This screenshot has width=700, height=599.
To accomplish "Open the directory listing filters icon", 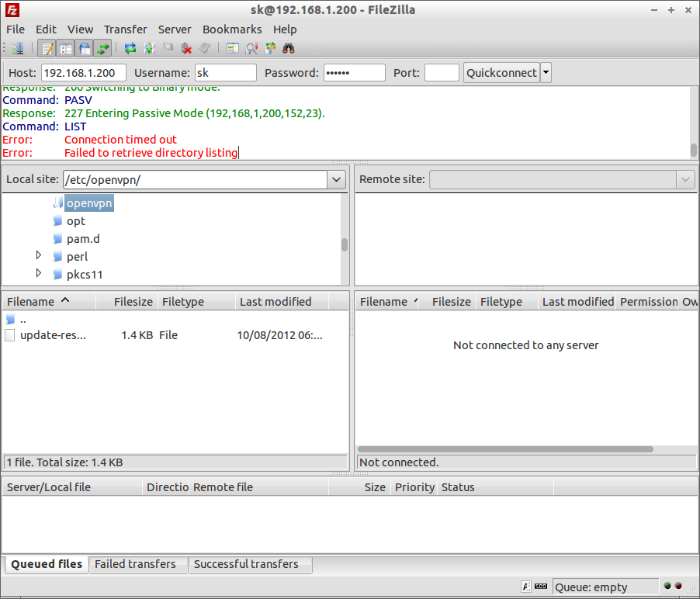I will [232, 48].
